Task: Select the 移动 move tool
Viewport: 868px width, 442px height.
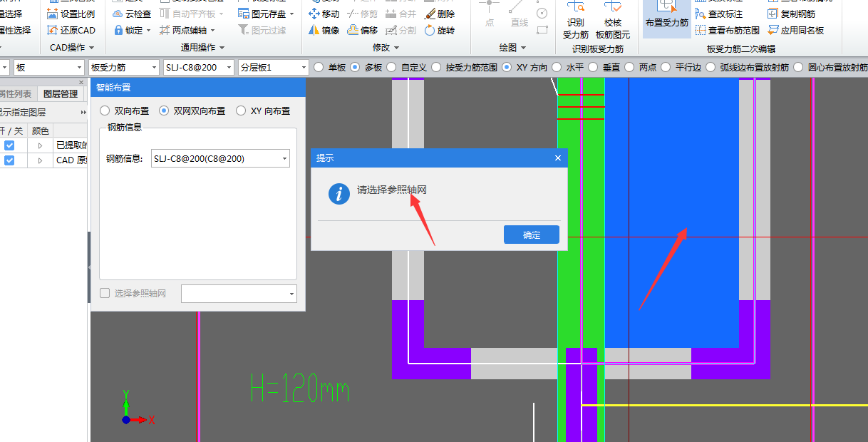Action: point(324,14)
